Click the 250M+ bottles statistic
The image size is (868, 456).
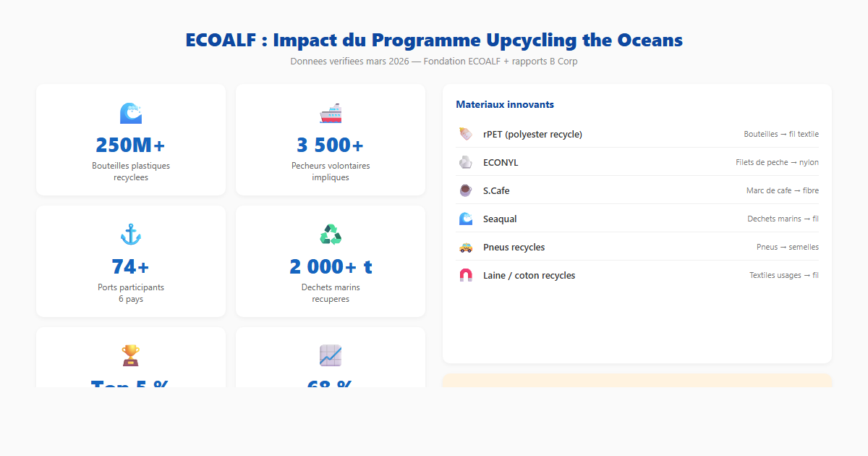(x=130, y=145)
